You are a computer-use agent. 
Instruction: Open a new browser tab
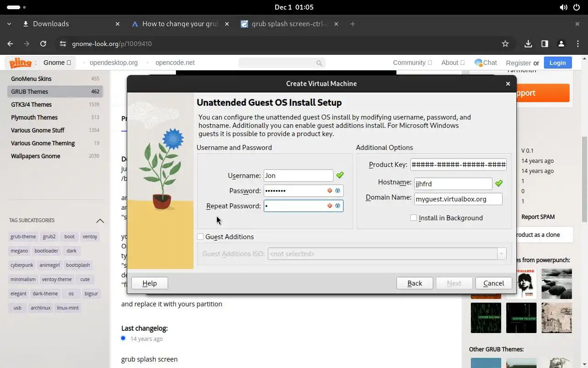click(353, 24)
